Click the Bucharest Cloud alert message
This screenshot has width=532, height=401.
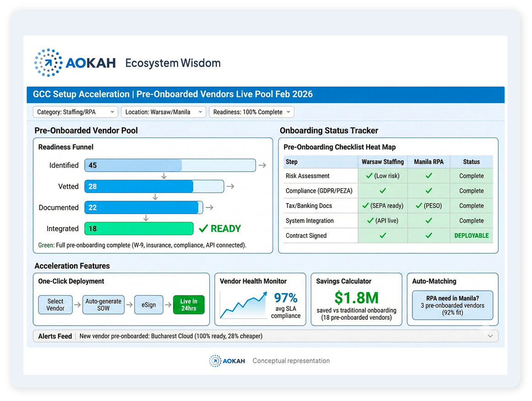tap(171, 336)
